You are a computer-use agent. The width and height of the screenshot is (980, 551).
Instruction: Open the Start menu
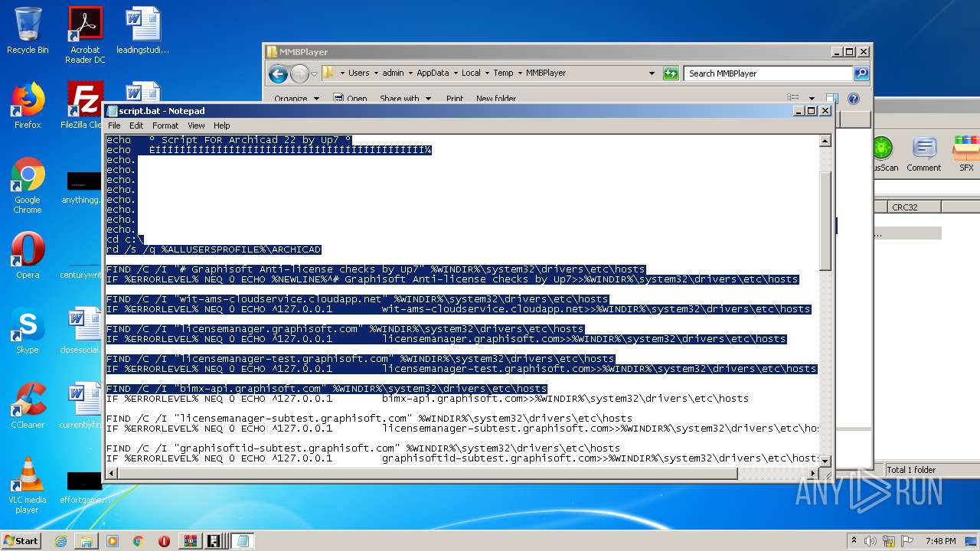21,541
